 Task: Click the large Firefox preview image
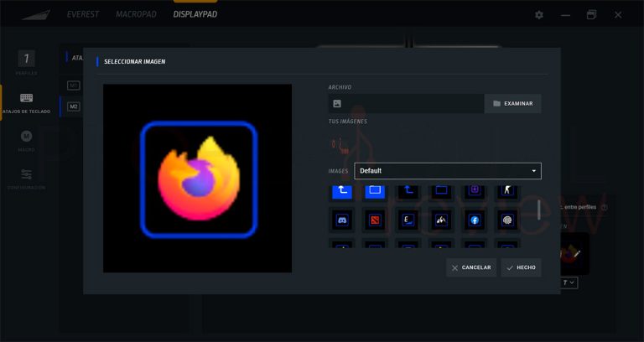[198, 179]
